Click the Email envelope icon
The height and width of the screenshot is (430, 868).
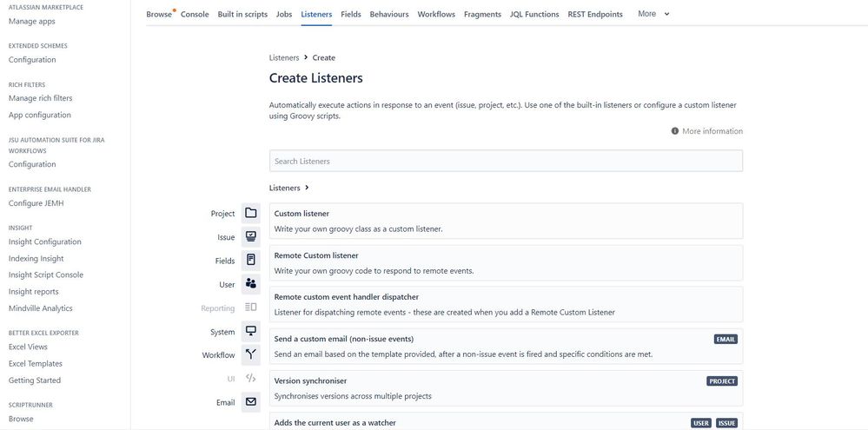point(251,402)
